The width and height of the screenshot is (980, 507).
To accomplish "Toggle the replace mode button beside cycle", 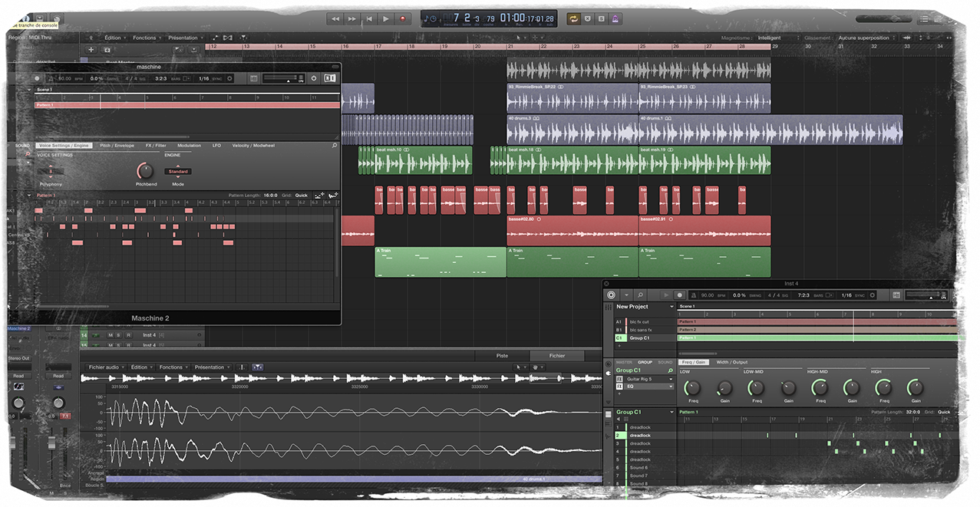I will click(x=588, y=18).
